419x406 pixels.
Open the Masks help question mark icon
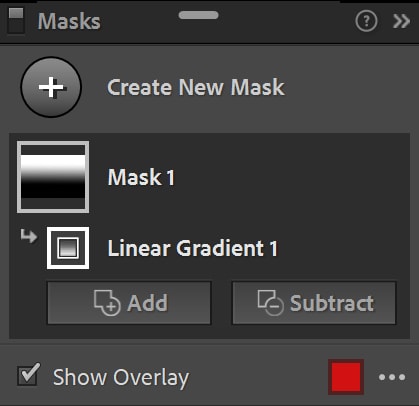click(x=366, y=21)
